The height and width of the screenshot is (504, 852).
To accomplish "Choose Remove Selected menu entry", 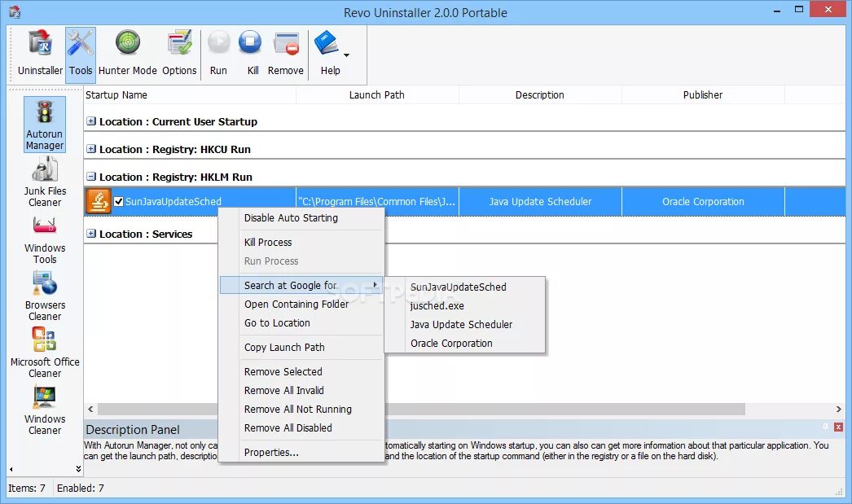I will tap(301, 371).
